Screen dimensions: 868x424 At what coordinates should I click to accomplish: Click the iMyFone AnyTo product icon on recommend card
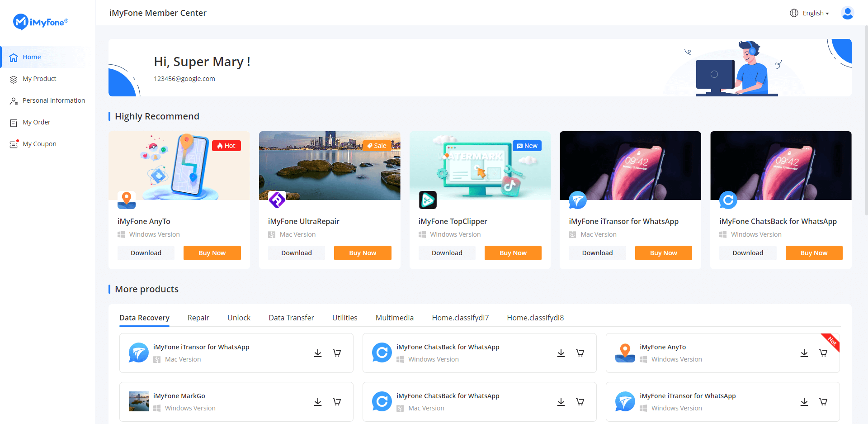127,200
